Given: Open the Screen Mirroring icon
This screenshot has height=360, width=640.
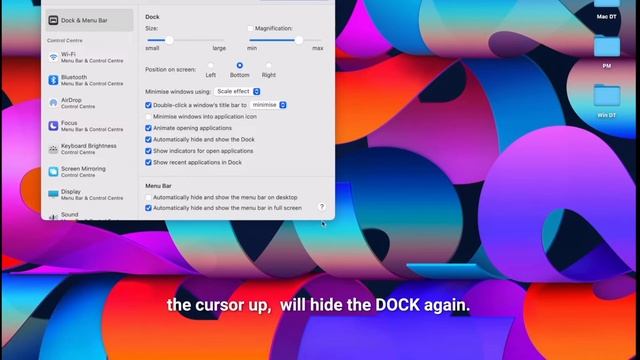Looking at the screenshot, I should click(53, 171).
